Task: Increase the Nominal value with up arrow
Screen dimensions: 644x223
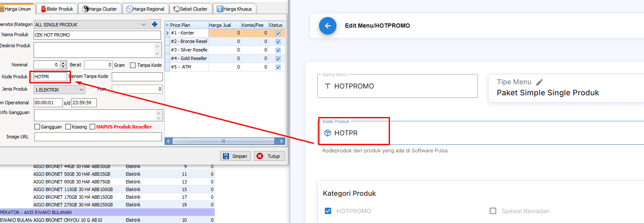Action: 63,63
